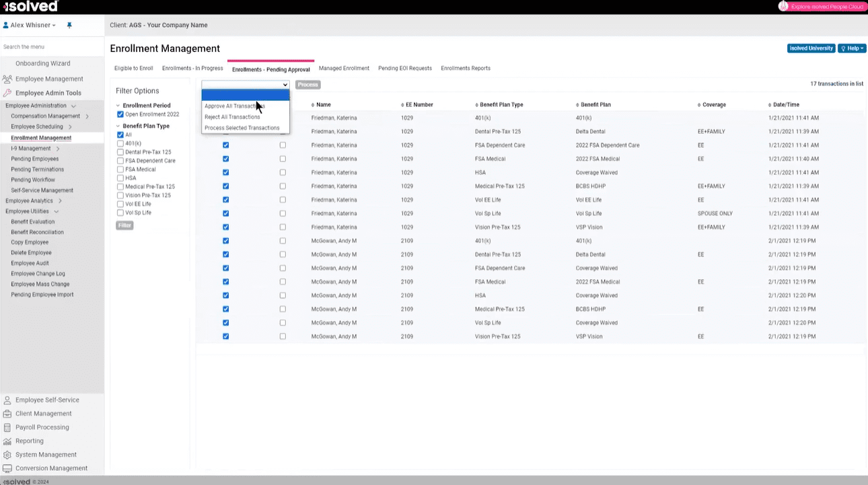Uncheck Open Enrollment 2022 filter
The image size is (868, 485).
(120, 114)
